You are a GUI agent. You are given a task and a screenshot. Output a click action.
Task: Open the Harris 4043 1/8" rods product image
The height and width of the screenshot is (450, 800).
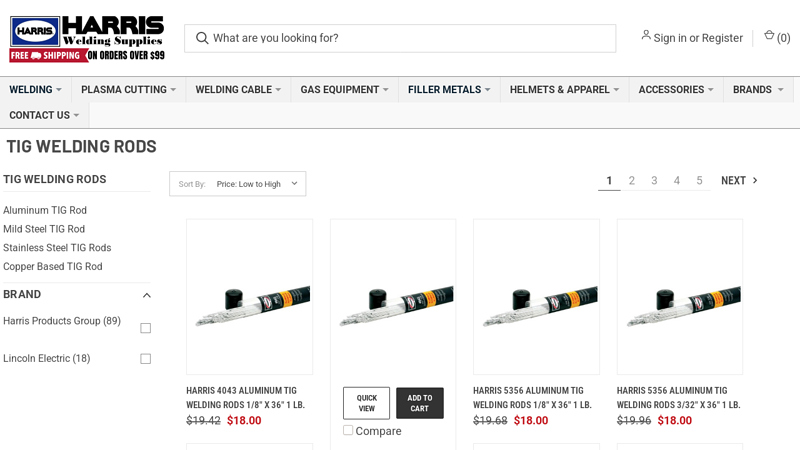pyautogui.click(x=249, y=297)
